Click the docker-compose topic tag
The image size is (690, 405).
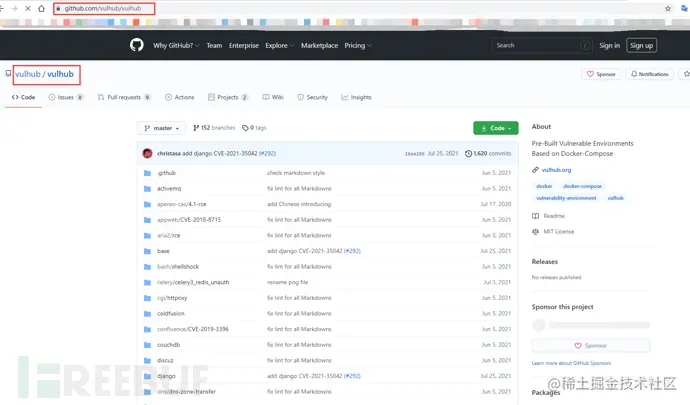[582, 186]
